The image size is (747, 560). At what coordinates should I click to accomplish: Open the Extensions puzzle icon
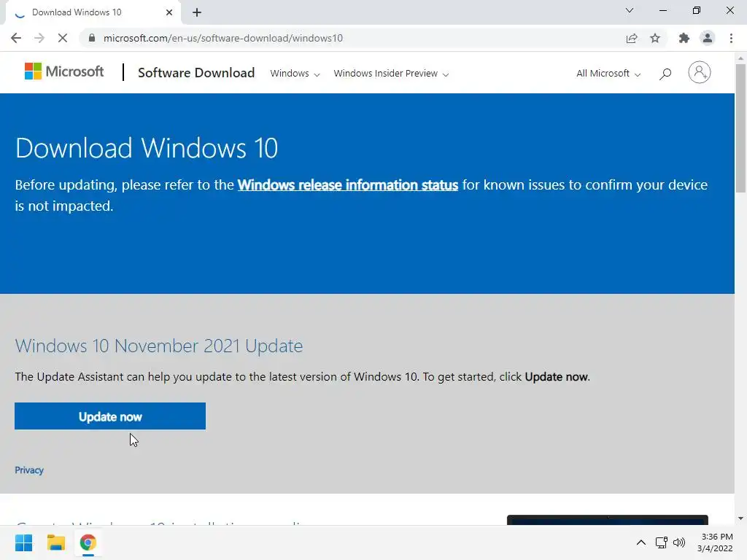tap(684, 38)
